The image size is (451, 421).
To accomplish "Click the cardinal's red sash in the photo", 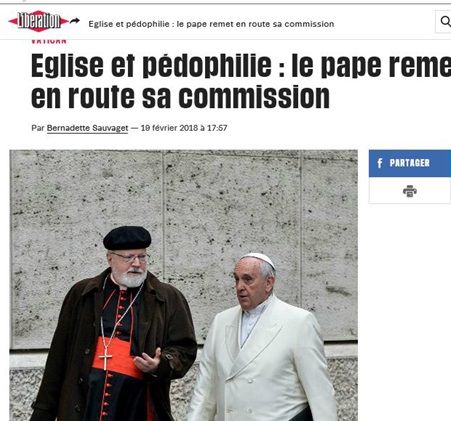I will [x=117, y=358].
